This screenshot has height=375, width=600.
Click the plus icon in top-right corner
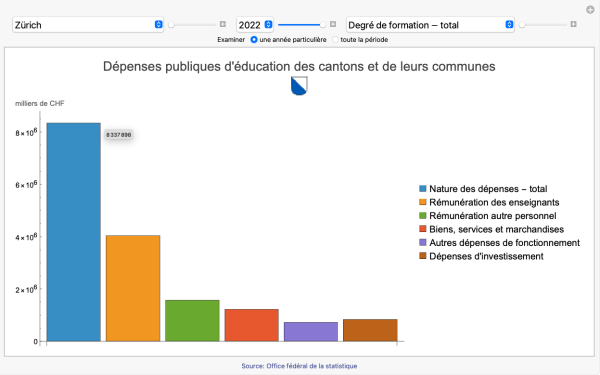pos(590,10)
